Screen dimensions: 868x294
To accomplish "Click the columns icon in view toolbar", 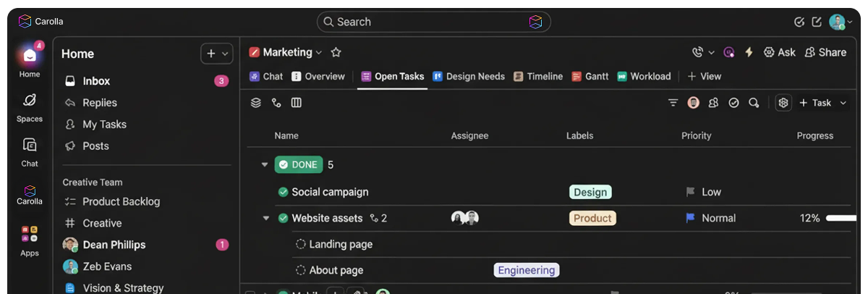I will click(296, 103).
